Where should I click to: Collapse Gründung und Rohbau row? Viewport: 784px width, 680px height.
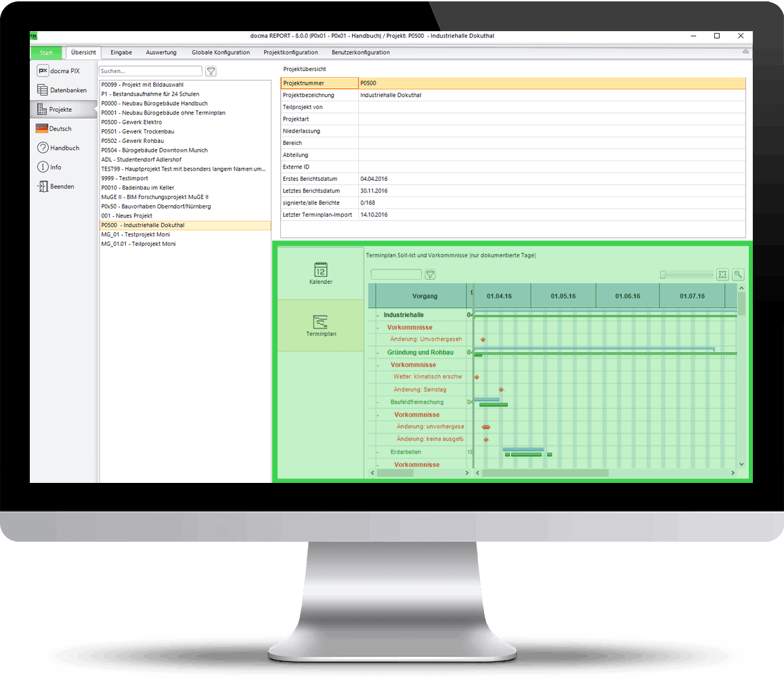[x=378, y=353]
